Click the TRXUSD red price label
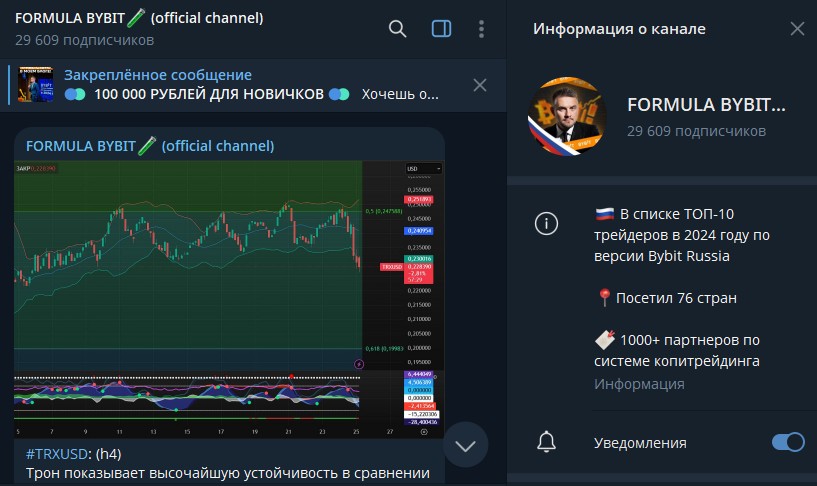Screen dimensions: 817x486 click(x=392, y=267)
